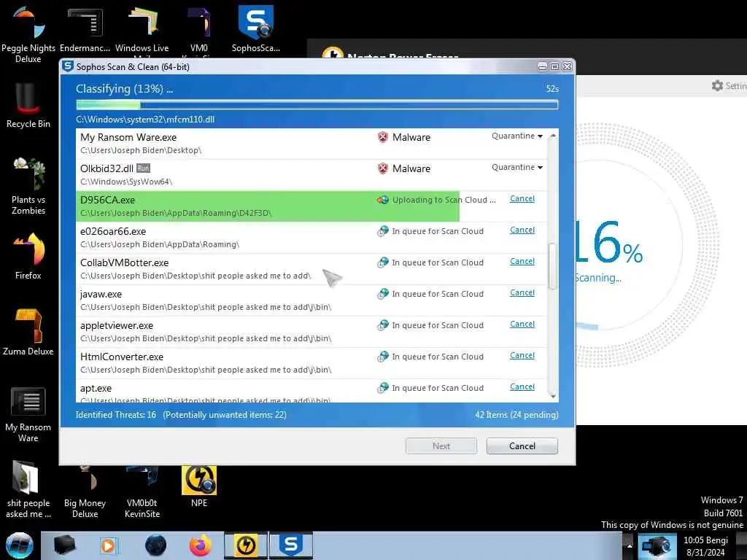Open the dark globe taskbar icon

pos(155,545)
